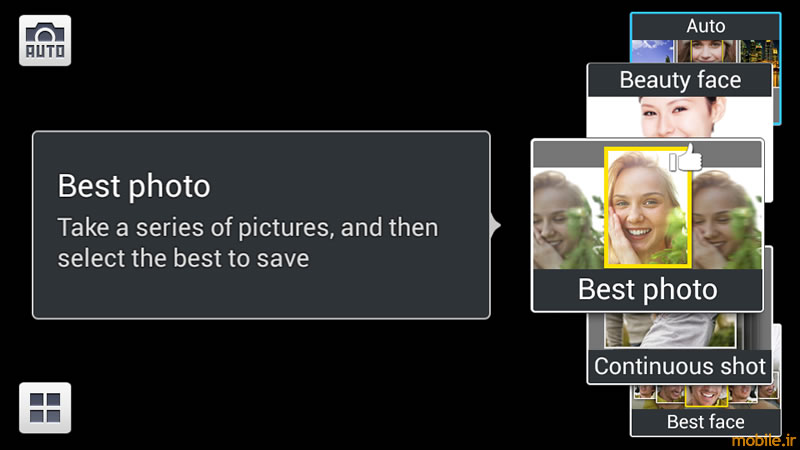Open the mode grid view icon

(x=45, y=408)
